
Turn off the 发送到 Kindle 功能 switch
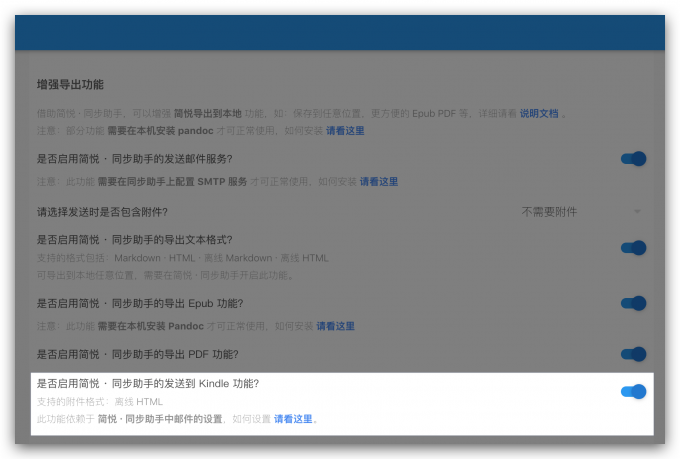point(633,392)
